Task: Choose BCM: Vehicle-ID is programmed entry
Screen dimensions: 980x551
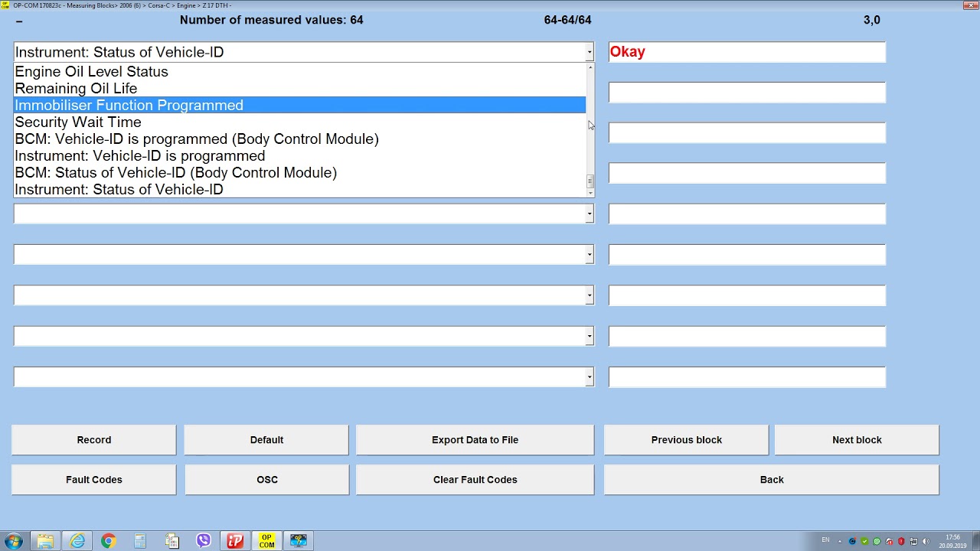Action: click(300, 139)
